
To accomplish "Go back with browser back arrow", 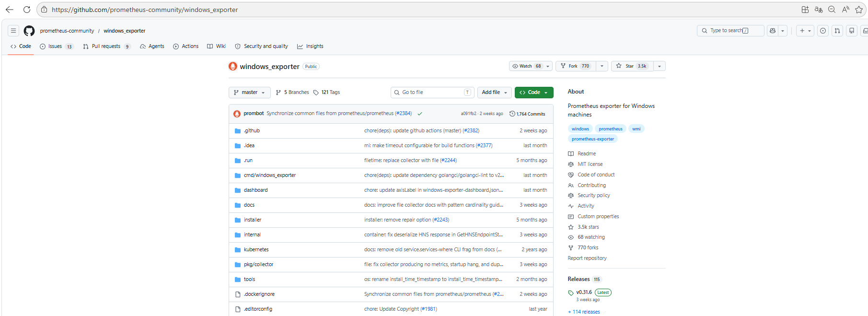I will point(9,10).
